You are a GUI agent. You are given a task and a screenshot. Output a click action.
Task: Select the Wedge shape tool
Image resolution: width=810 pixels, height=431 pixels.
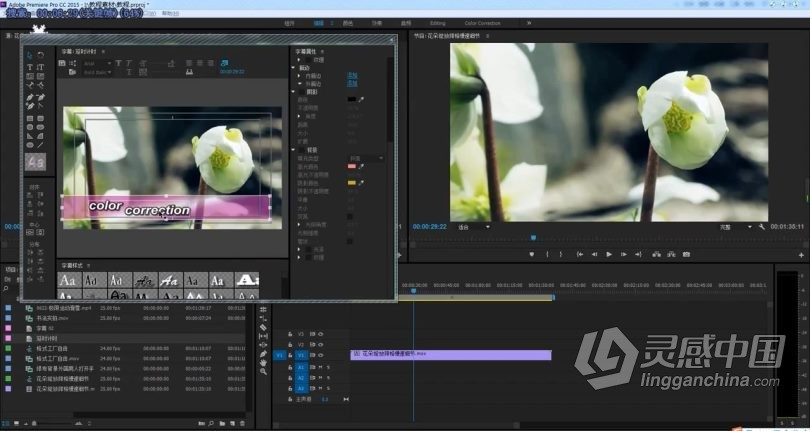tap(30, 136)
